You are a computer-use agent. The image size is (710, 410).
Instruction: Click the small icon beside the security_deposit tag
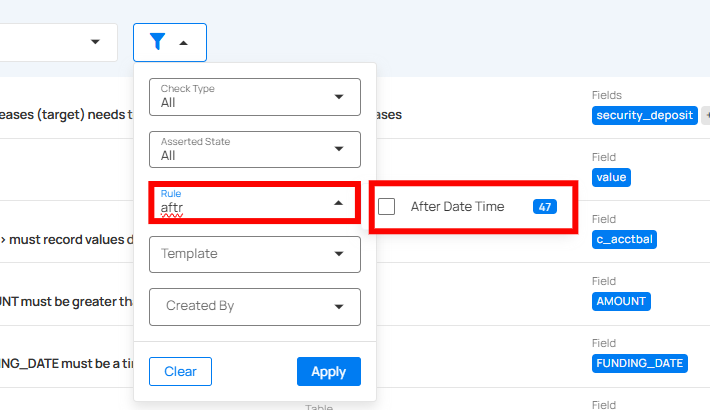(706, 115)
